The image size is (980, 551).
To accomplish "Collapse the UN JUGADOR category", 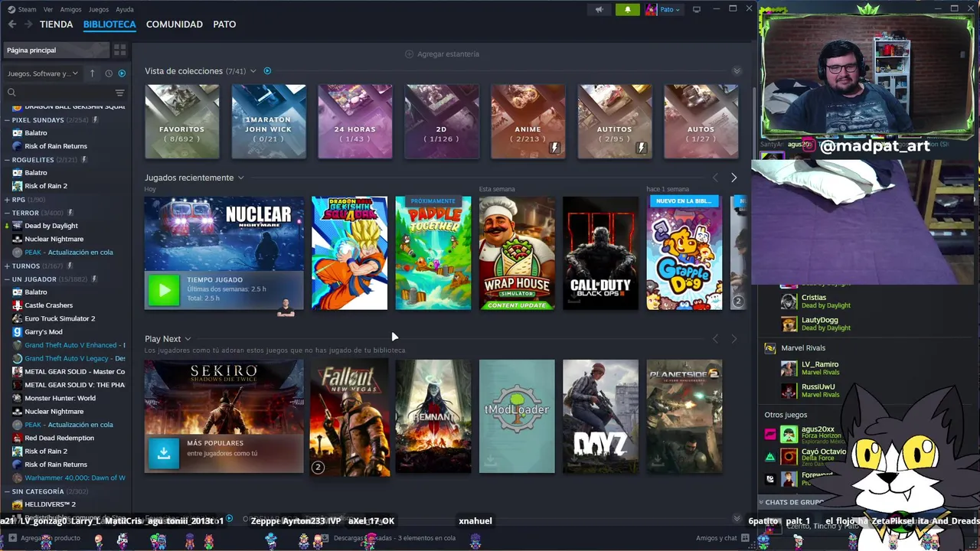I will [x=8, y=279].
